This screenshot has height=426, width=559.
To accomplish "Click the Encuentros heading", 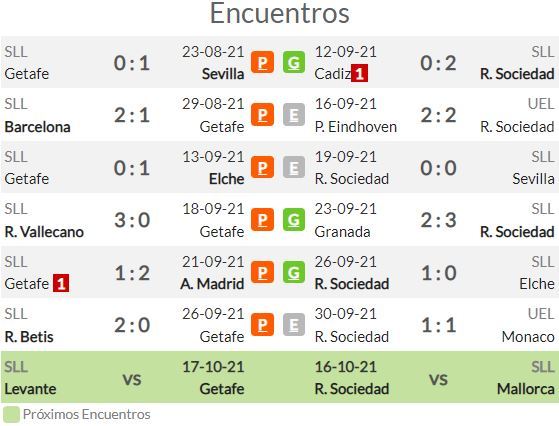I will 280,13.
